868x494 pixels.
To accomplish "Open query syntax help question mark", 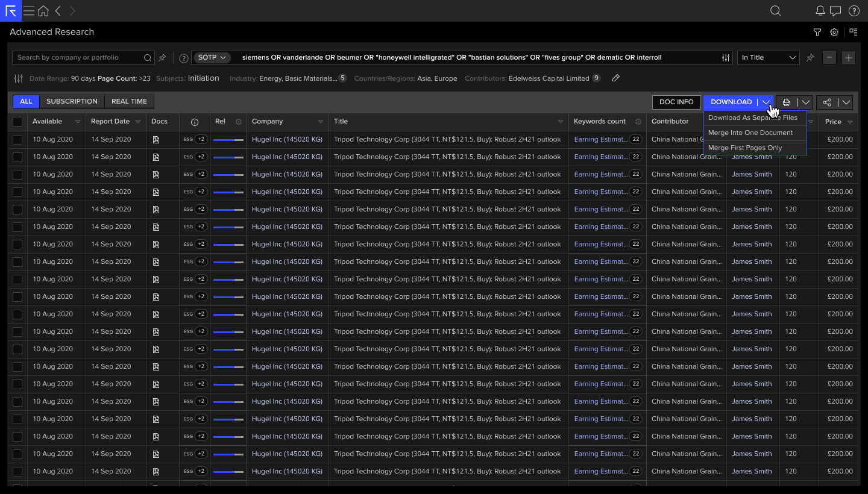I will tap(184, 58).
